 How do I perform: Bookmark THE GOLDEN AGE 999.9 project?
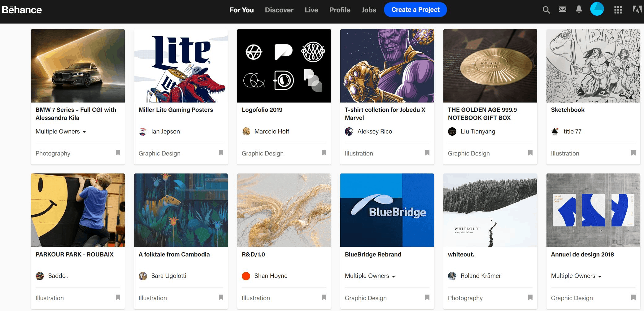(530, 153)
